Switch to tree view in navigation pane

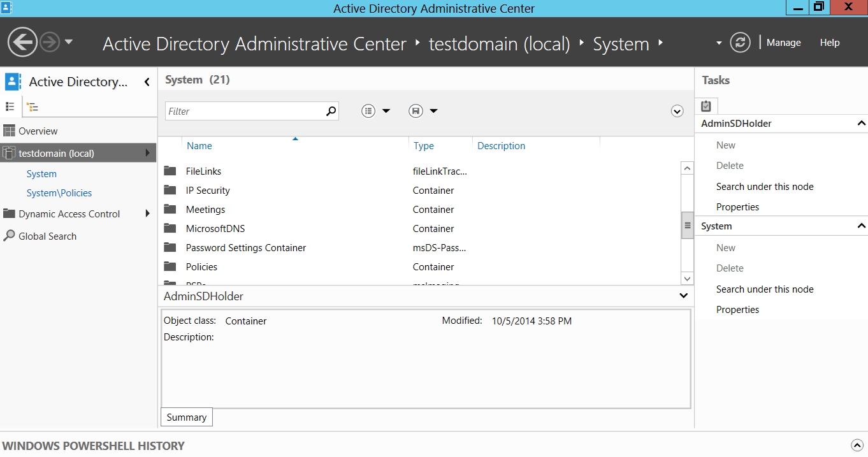pyautogui.click(x=33, y=107)
